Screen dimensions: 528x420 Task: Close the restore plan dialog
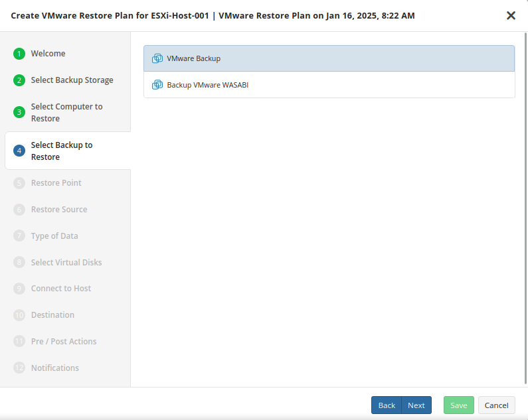(511, 15)
